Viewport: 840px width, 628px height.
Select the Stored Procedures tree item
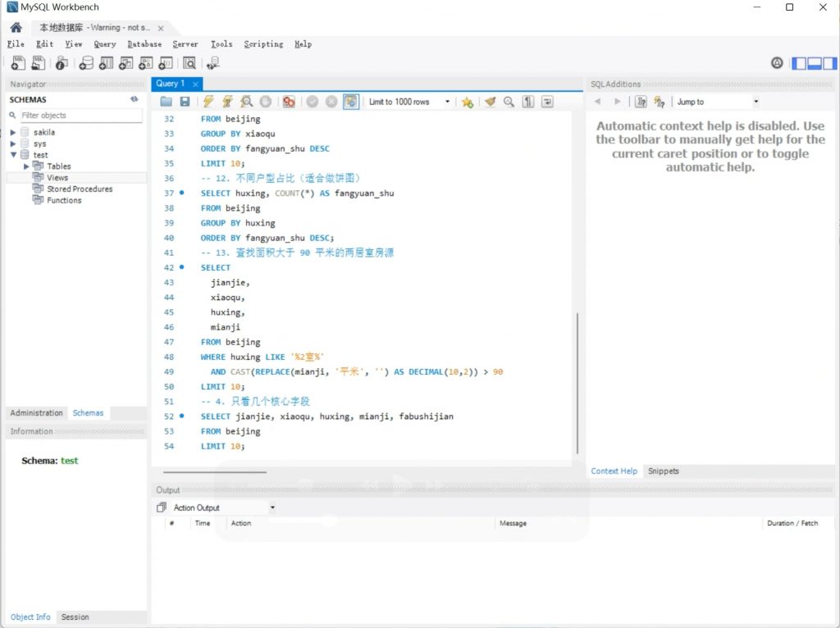[x=79, y=189]
